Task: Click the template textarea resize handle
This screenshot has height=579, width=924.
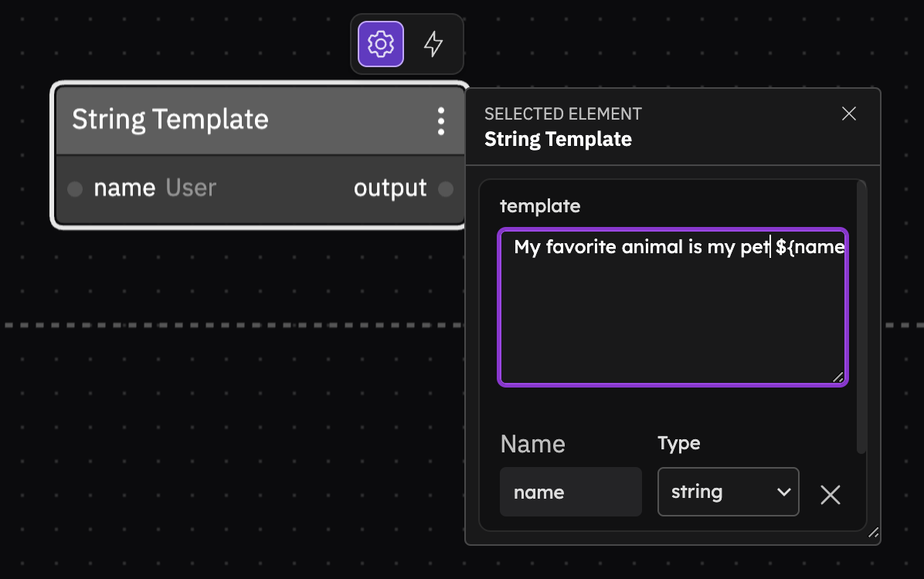Action: tap(838, 377)
